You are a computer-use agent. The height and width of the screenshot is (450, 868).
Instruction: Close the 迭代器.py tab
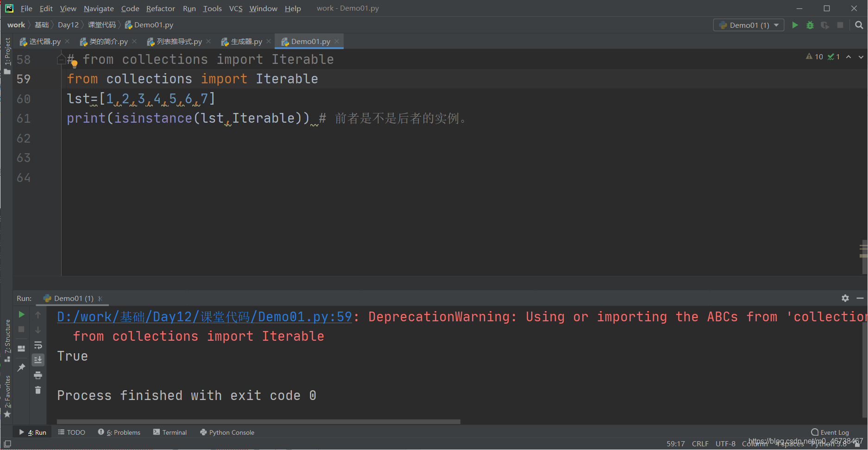coord(67,41)
